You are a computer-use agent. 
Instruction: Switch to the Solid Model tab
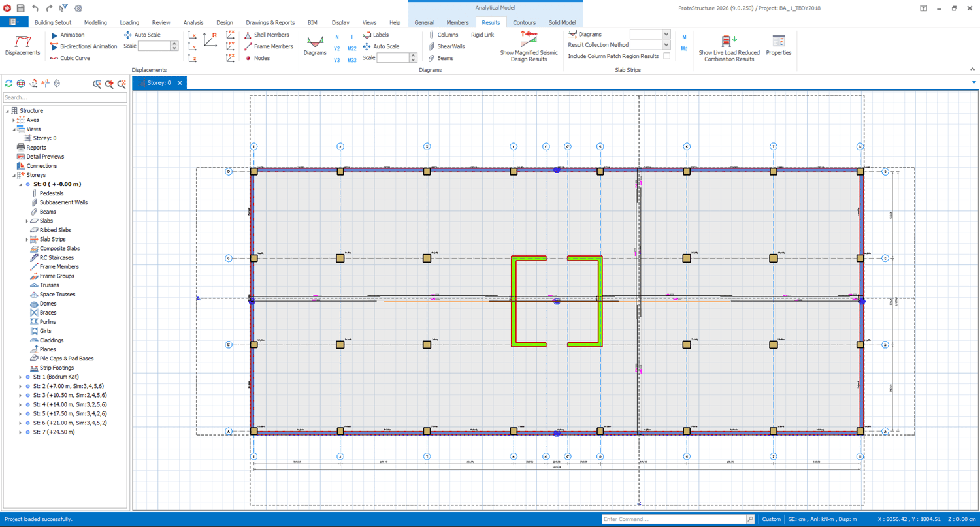562,22
